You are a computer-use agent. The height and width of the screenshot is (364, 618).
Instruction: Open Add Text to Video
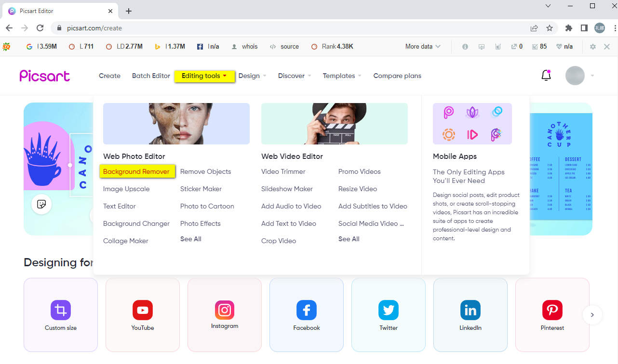(289, 223)
